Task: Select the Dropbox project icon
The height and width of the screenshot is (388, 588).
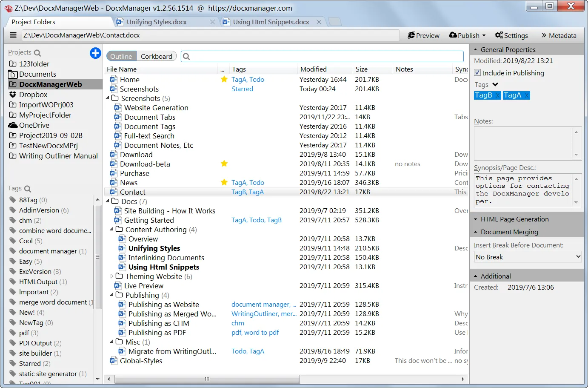Action: [x=13, y=95]
